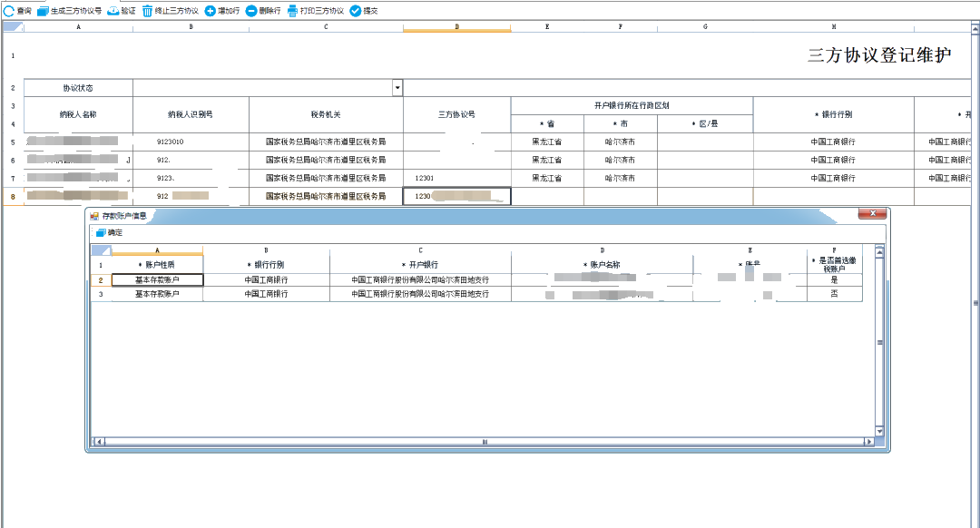Click 税务机关 cell in row 5
The width and height of the screenshot is (980, 528).
coord(326,142)
